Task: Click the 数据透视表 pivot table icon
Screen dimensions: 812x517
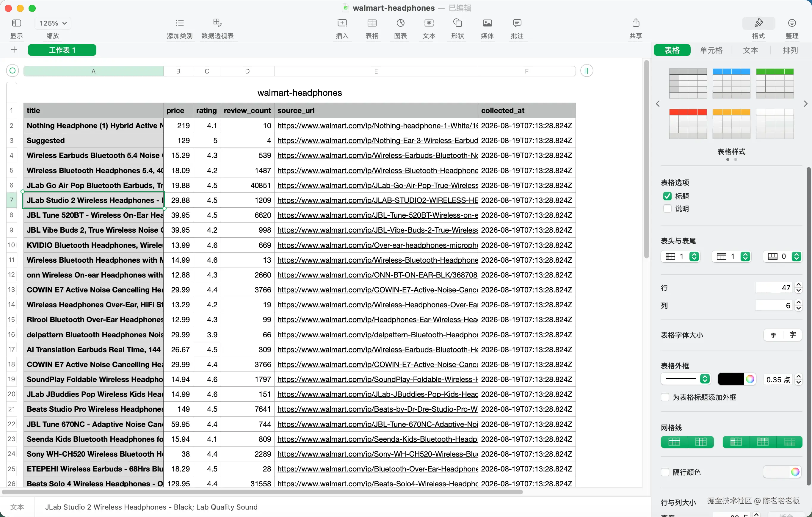Action: pyautogui.click(x=217, y=23)
